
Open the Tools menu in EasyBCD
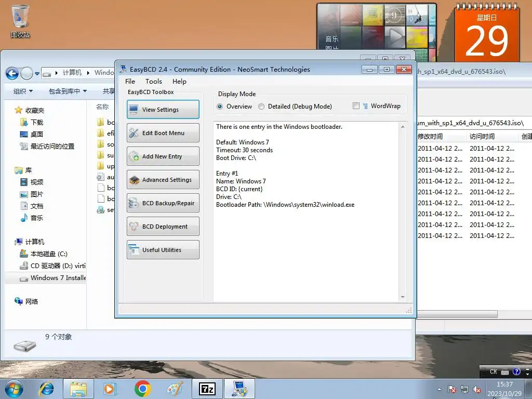[x=154, y=82]
